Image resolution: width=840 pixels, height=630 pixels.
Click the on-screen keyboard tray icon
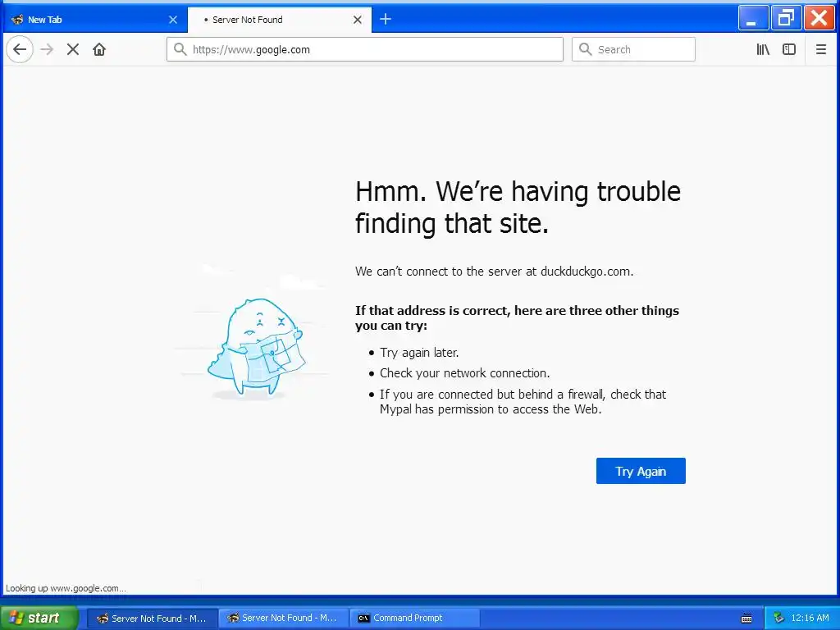pos(746,619)
